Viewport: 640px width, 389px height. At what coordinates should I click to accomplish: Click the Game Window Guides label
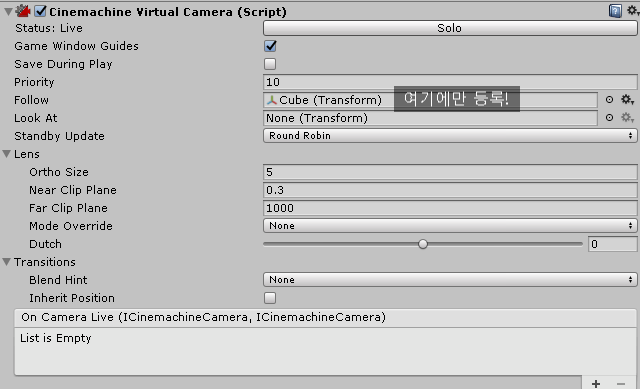point(76,46)
